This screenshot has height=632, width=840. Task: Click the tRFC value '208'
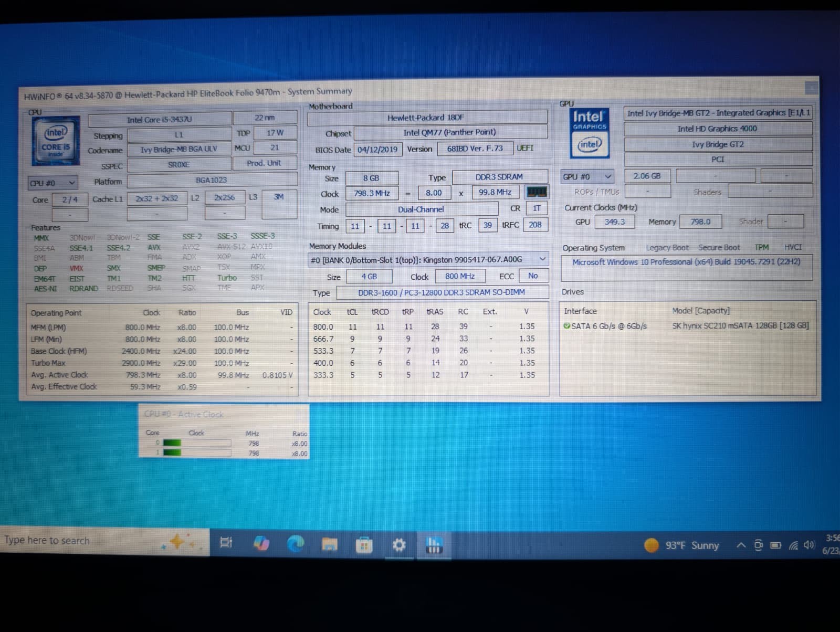click(535, 225)
